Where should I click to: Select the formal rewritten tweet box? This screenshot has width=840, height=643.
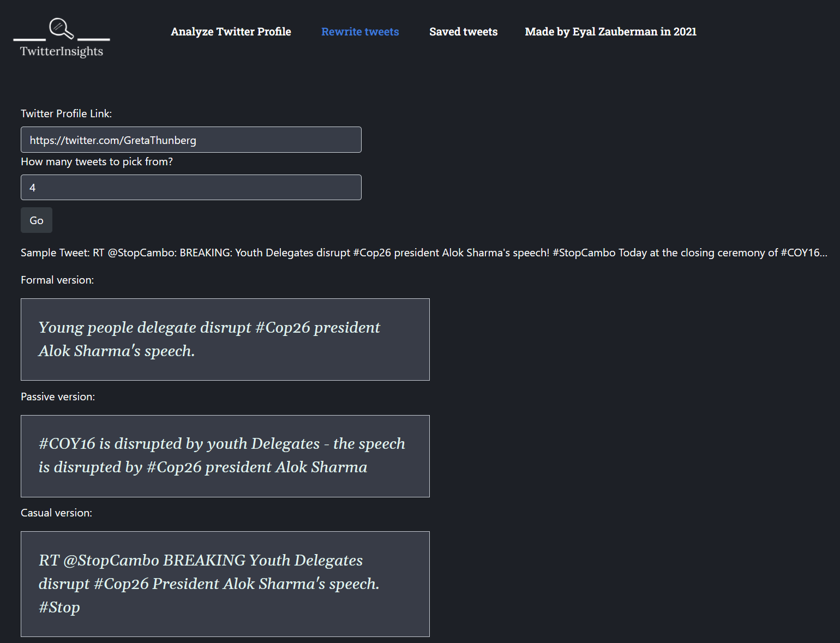click(x=225, y=339)
